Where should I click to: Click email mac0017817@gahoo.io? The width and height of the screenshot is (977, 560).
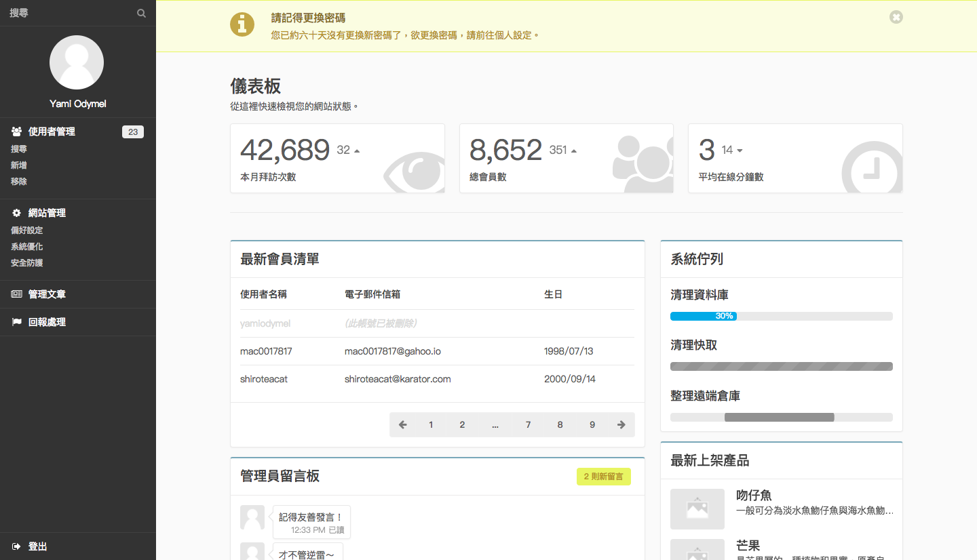(393, 351)
